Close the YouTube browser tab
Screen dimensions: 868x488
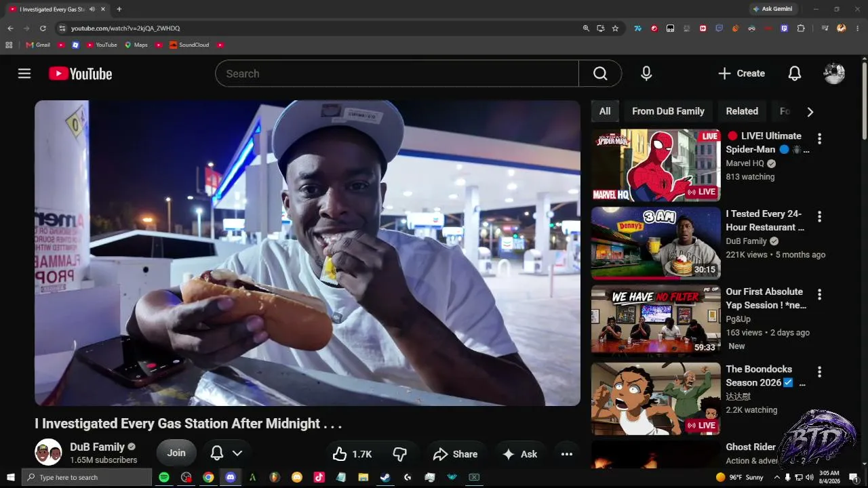[102, 9]
